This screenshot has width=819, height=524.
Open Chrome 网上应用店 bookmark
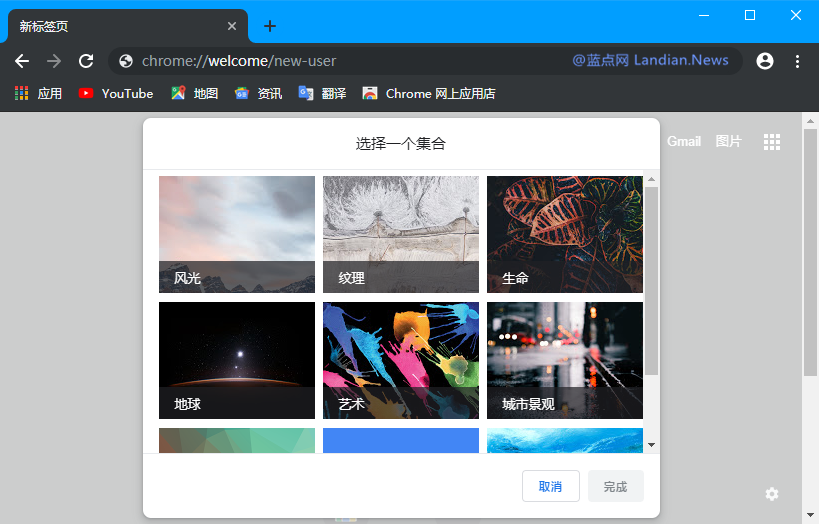click(x=429, y=93)
